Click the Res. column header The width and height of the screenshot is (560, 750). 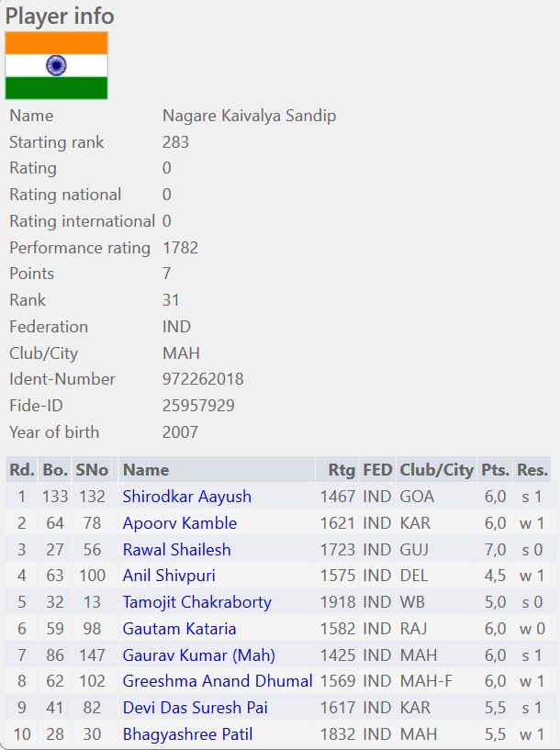point(532,470)
